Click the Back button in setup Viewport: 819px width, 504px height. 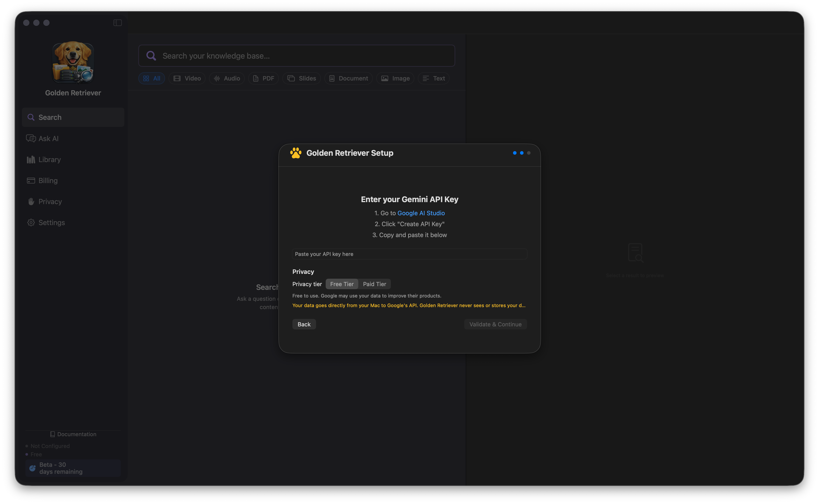(x=304, y=324)
